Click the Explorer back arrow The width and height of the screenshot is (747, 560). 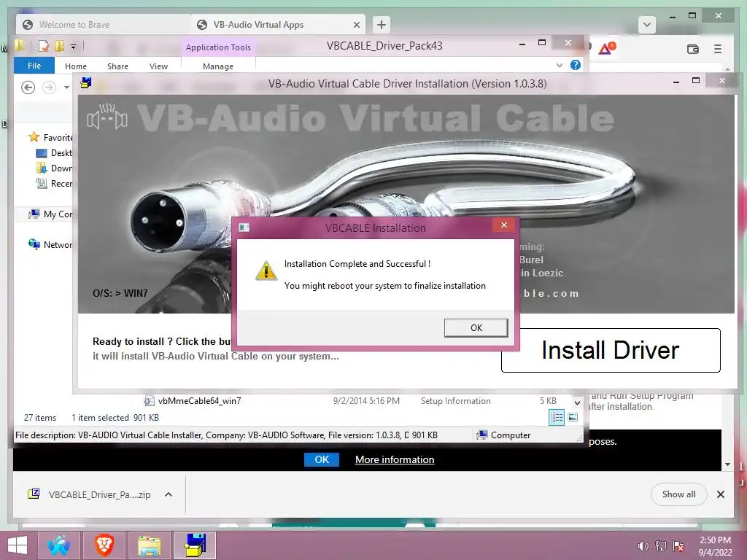pos(28,87)
